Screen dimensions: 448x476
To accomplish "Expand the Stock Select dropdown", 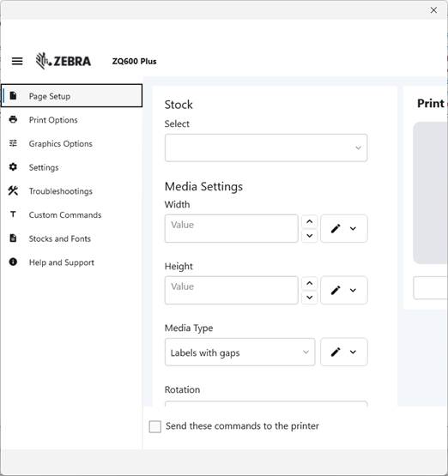I will 266,148.
